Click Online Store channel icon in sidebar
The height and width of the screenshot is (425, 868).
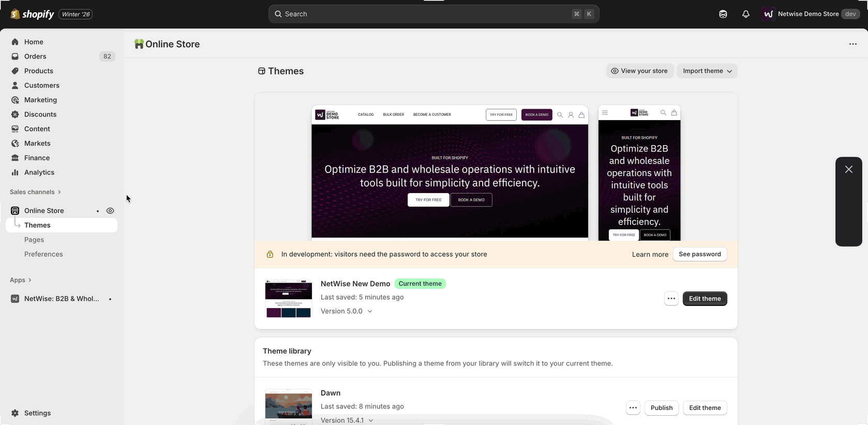coord(15,211)
